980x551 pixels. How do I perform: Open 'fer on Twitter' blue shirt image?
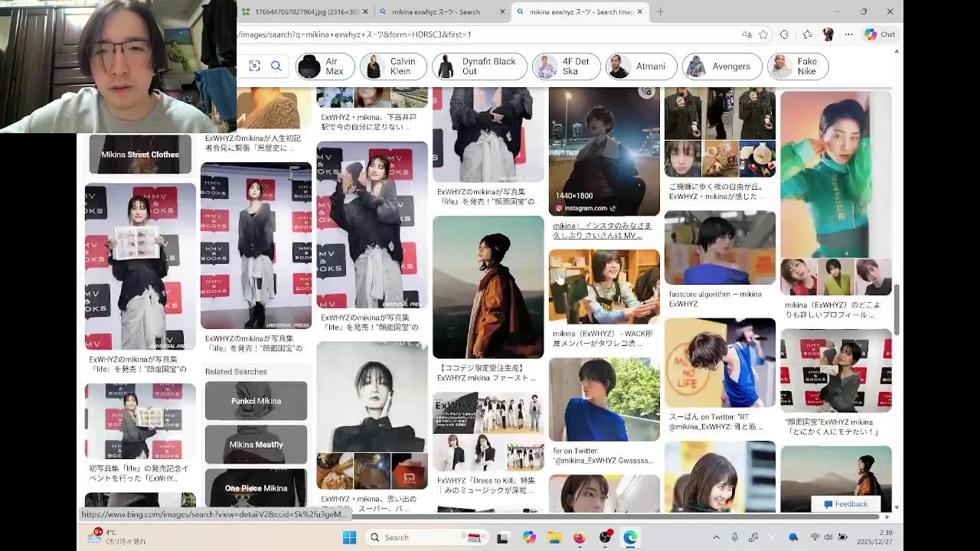[x=604, y=399]
